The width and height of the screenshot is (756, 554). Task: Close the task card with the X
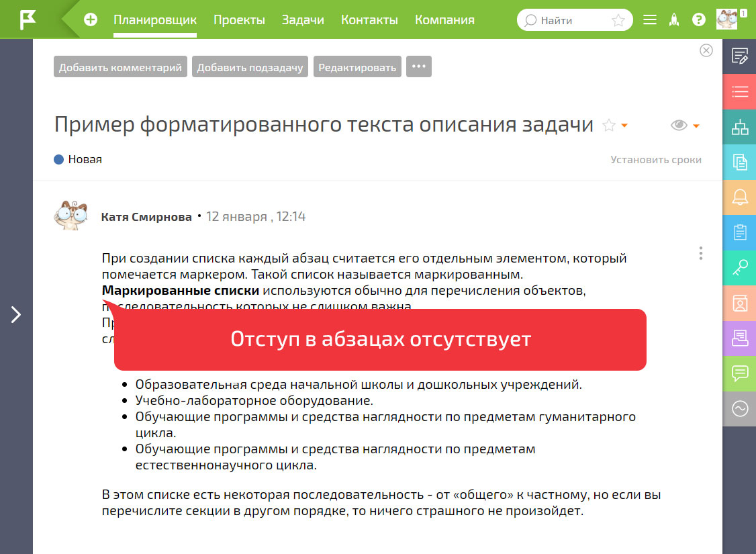pyautogui.click(x=706, y=50)
